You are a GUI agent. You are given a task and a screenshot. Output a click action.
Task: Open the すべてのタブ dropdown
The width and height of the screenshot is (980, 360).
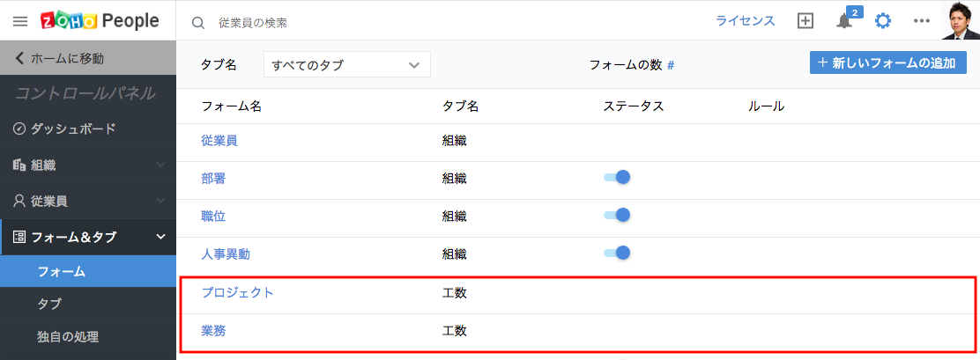click(347, 64)
